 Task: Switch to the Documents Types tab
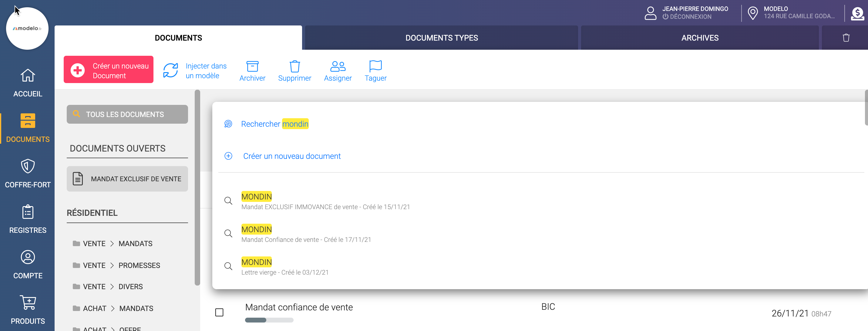pyautogui.click(x=441, y=38)
